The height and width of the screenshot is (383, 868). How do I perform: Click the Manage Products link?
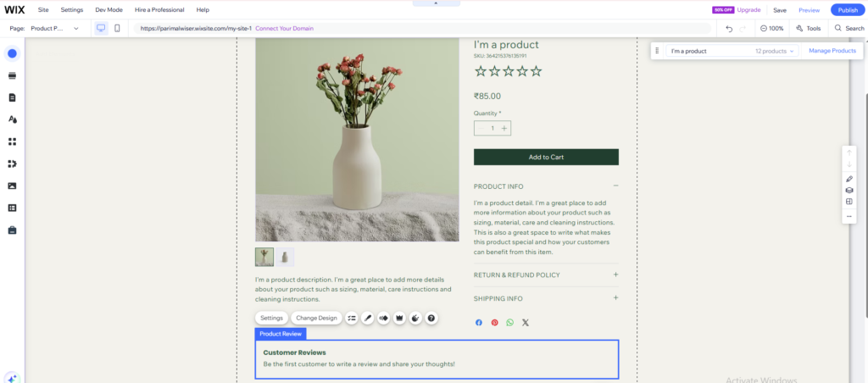tap(832, 51)
